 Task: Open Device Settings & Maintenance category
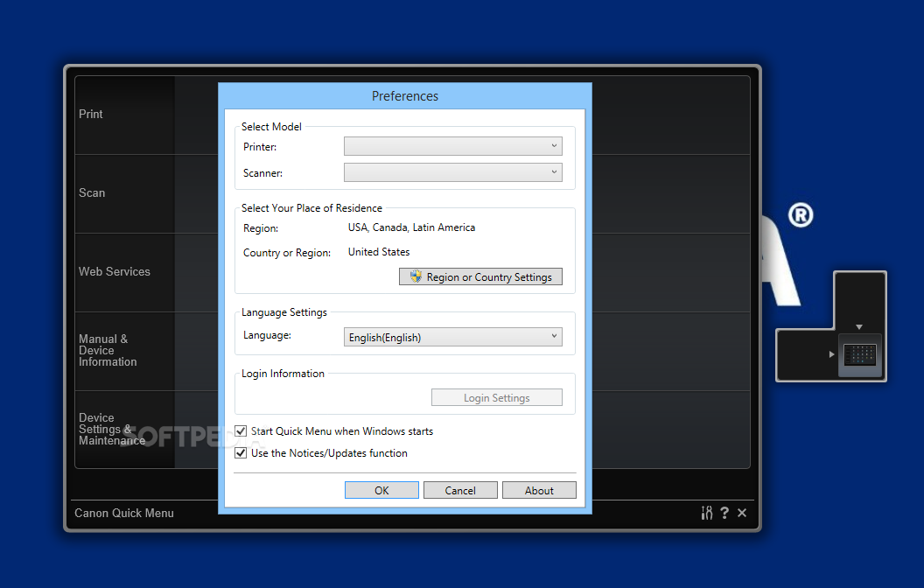(x=125, y=429)
